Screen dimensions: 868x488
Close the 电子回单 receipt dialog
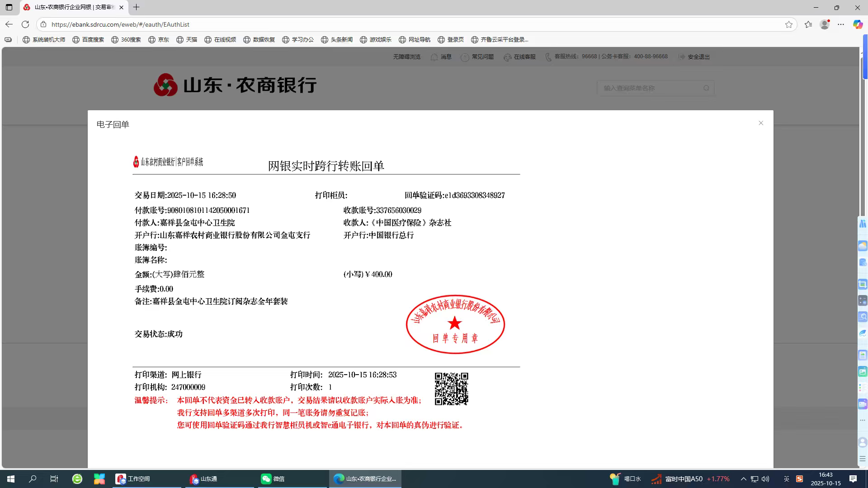(761, 123)
